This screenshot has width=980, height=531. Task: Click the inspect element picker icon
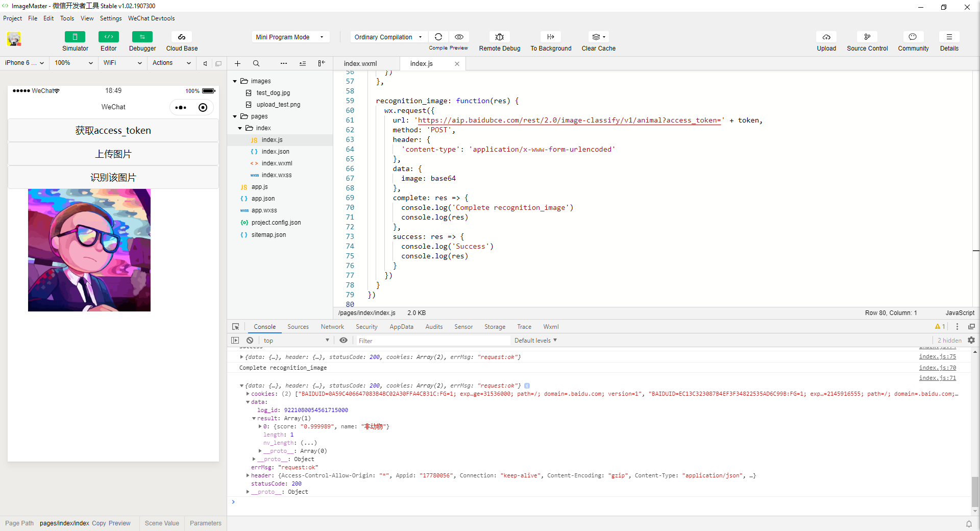pyautogui.click(x=235, y=327)
